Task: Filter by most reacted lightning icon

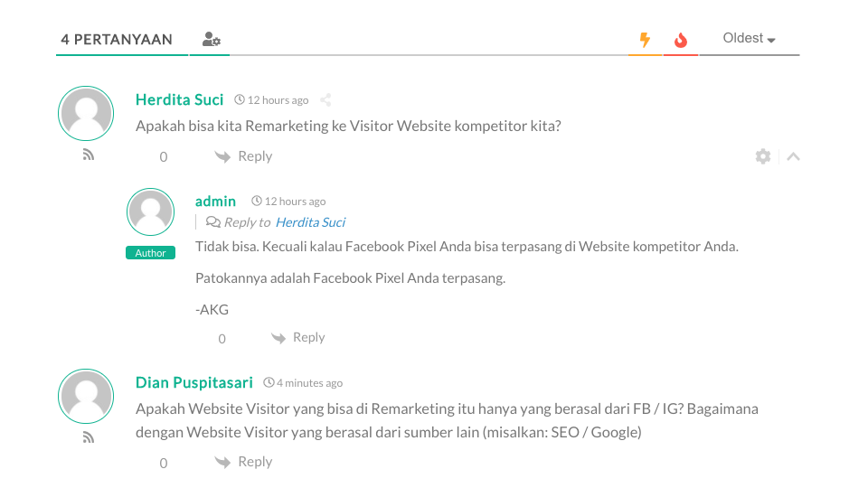Action: 645,40
